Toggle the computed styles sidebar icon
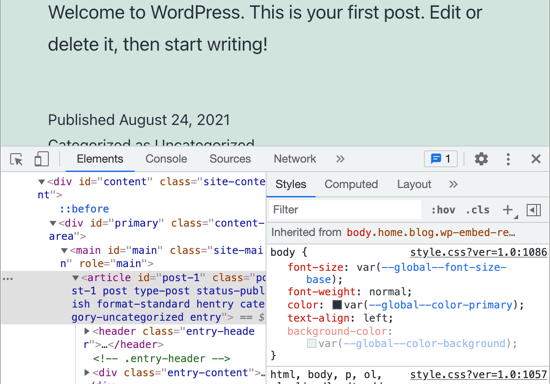Image resolution: width=550 pixels, height=384 pixels. tap(534, 210)
